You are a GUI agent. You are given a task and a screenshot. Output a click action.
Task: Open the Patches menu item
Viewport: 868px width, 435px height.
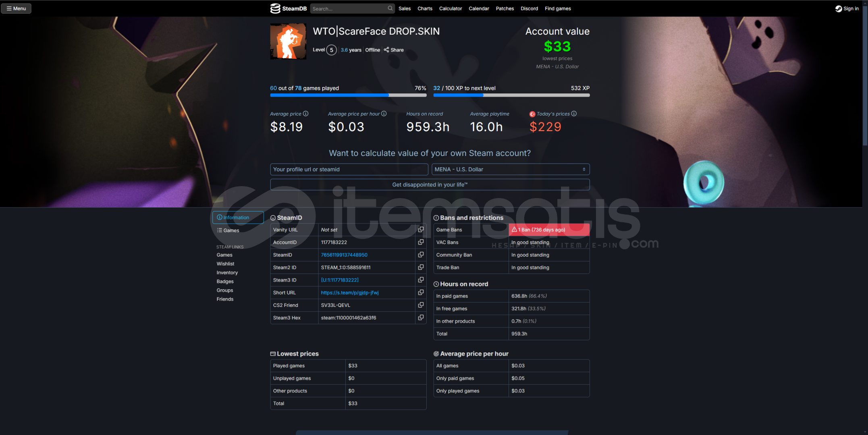pos(505,8)
